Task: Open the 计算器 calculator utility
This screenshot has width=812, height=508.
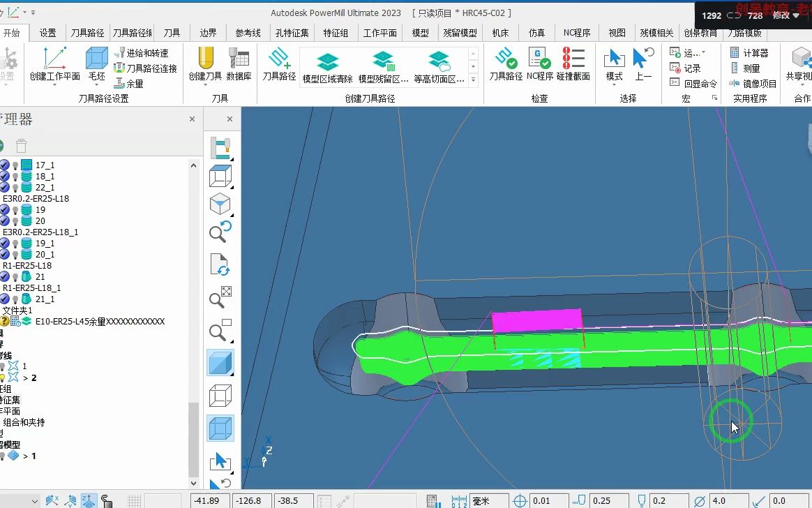Action: [749, 53]
